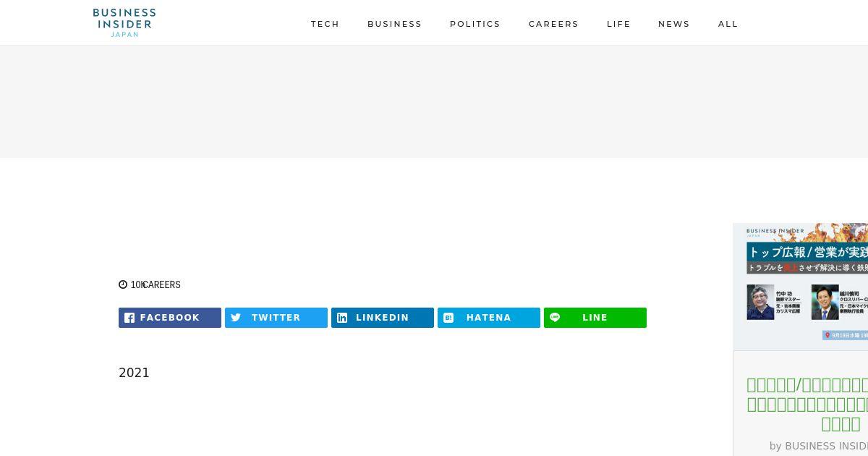Click the LinkedIn logo icon
Image resolution: width=868 pixels, height=456 pixels.
[342, 318]
